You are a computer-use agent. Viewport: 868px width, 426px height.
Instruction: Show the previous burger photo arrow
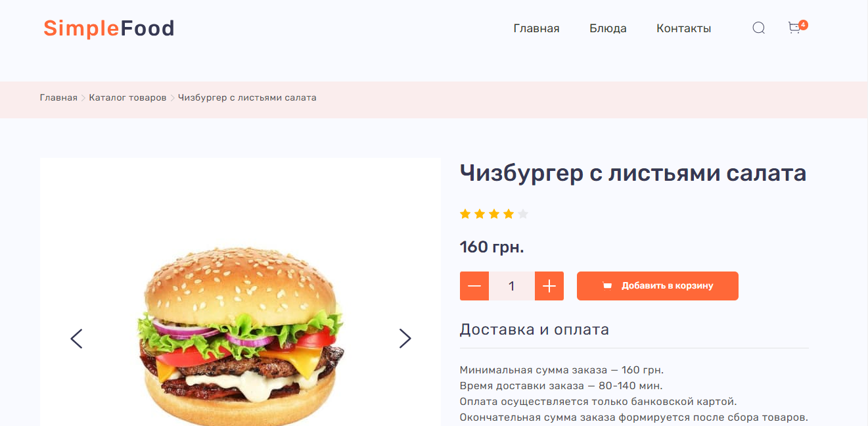76,339
